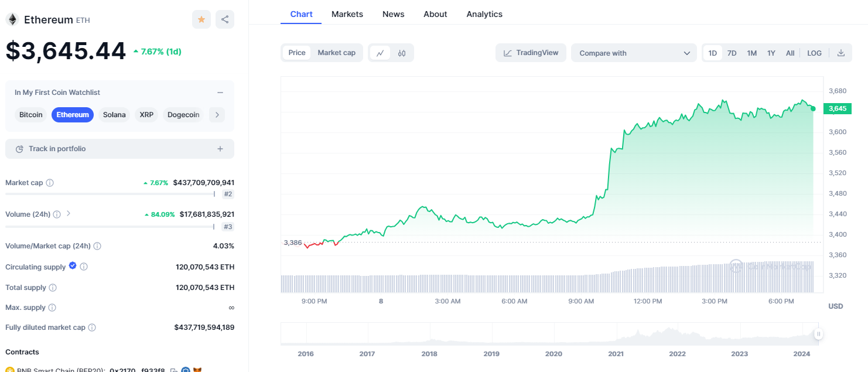This screenshot has width=868, height=372.
Task: Click the 3,386 opening price label
Action: point(293,243)
